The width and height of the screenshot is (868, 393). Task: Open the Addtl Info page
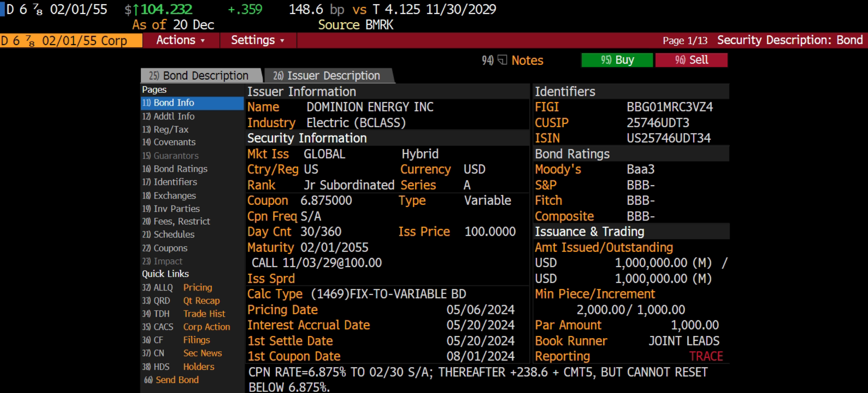pos(169,116)
